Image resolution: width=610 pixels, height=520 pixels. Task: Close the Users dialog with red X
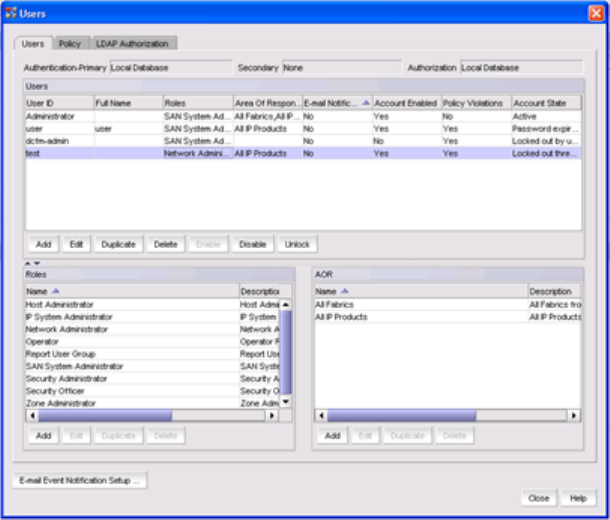[596, 13]
